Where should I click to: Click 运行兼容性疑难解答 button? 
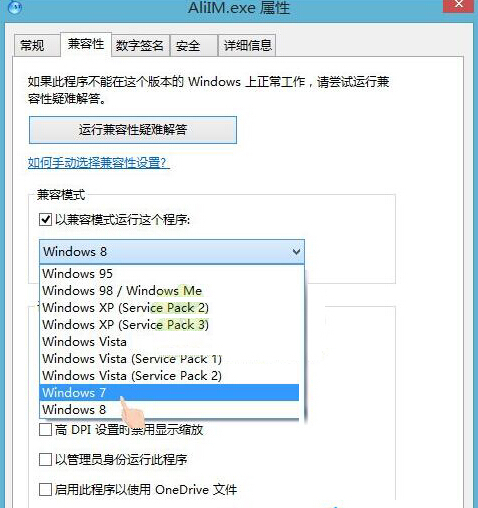(133, 130)
